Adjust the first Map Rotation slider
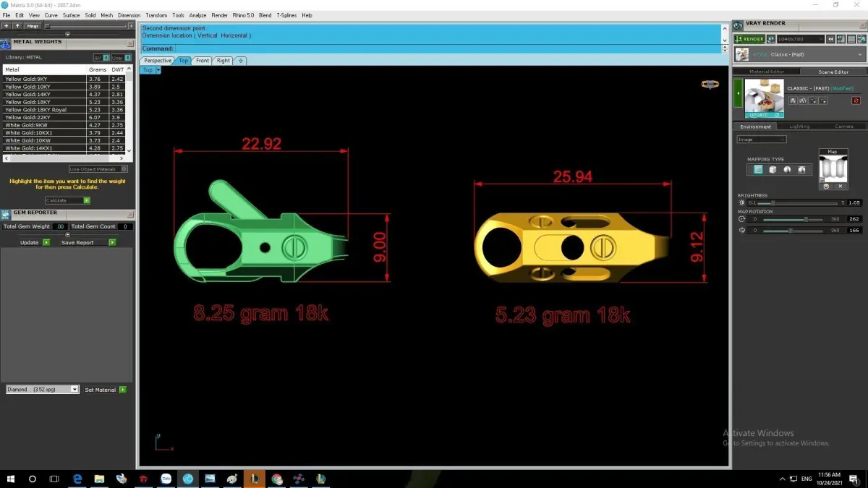Viewport: 868px width, 488px height. [792, 219]
